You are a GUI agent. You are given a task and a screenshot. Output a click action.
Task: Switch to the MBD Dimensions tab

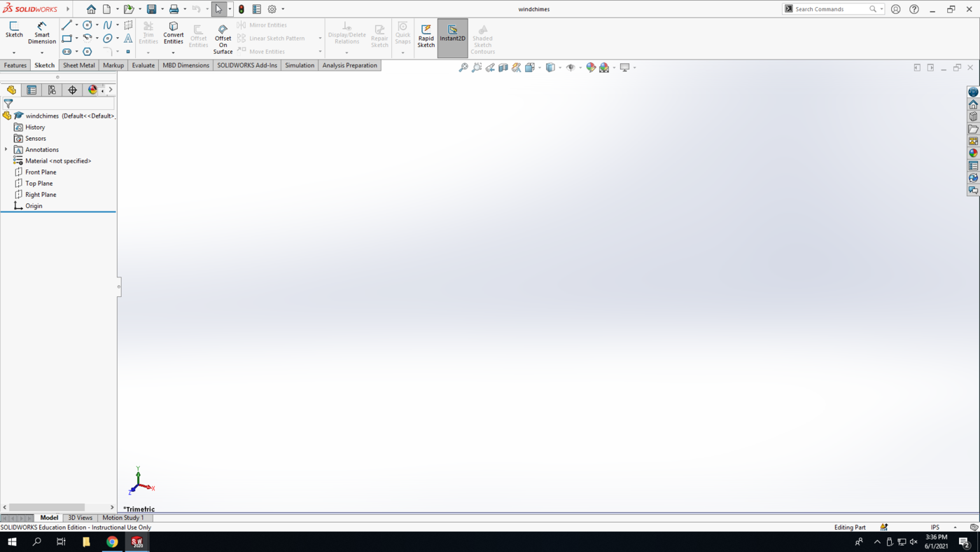pos(185,65)
